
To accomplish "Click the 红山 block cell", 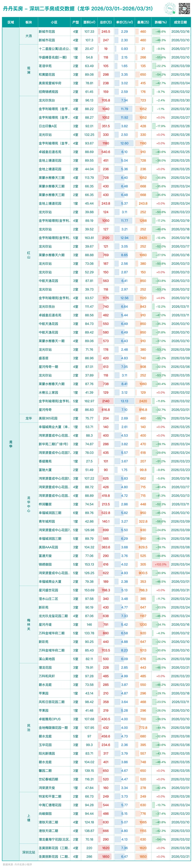I will [29, 255].
